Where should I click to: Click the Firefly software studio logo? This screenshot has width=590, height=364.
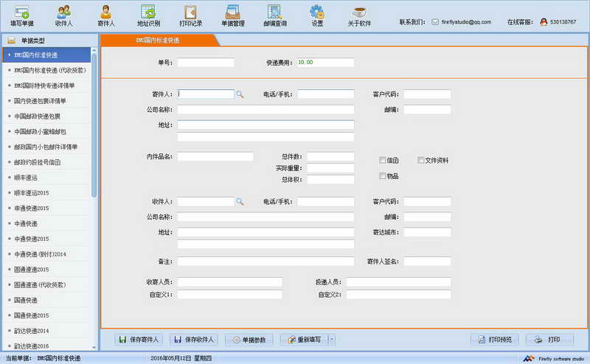click(x=528, y=359)
